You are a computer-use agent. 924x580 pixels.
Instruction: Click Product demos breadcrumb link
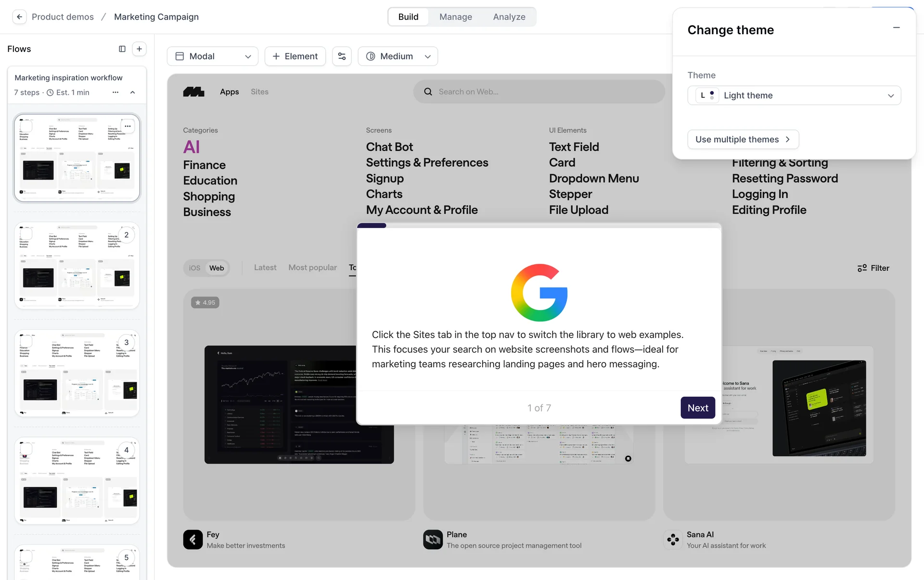63,17
